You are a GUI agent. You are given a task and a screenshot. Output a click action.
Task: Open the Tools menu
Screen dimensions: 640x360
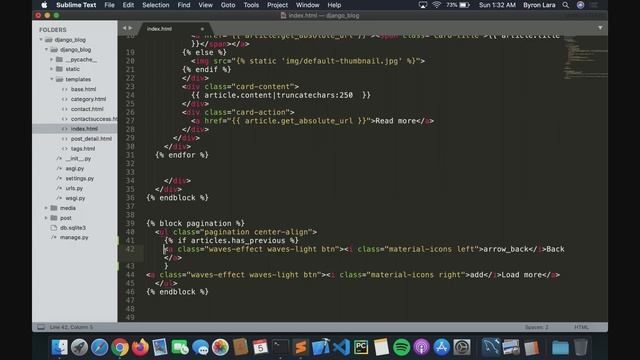pos(251,5)
